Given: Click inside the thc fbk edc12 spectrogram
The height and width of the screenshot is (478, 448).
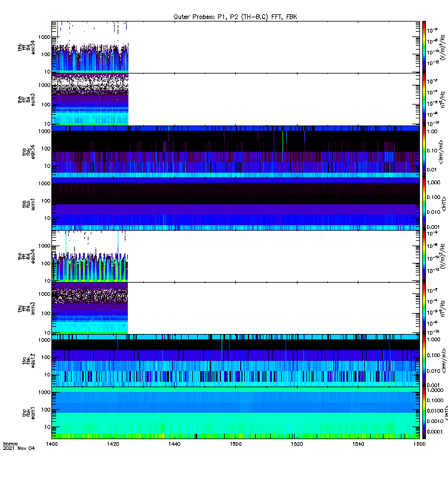Looking at the screenshot, I should (235, 361).
